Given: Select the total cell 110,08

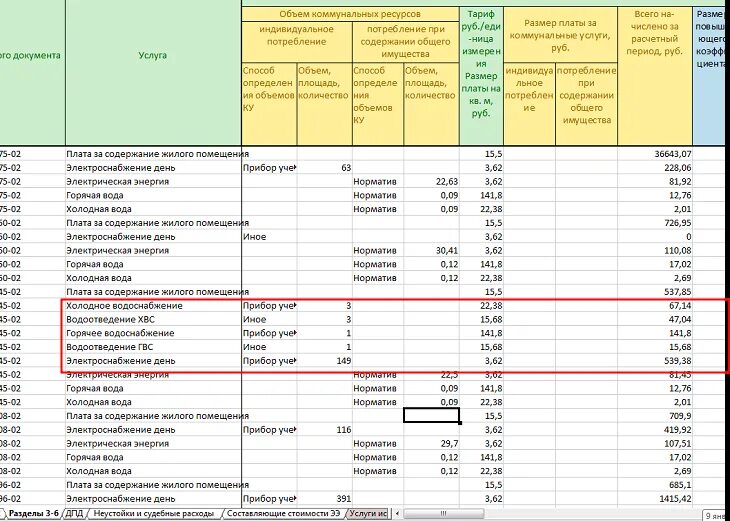Looking at the screenshot, I should (655, 250).
